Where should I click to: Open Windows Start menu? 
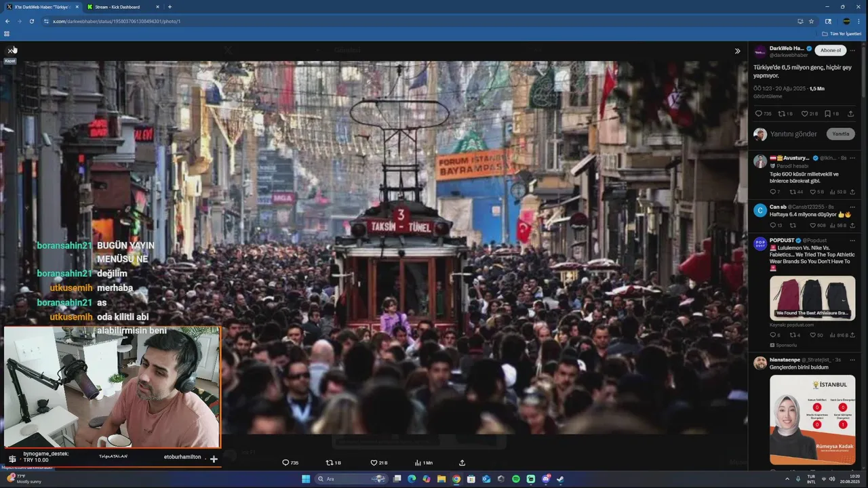click(306, 479)
